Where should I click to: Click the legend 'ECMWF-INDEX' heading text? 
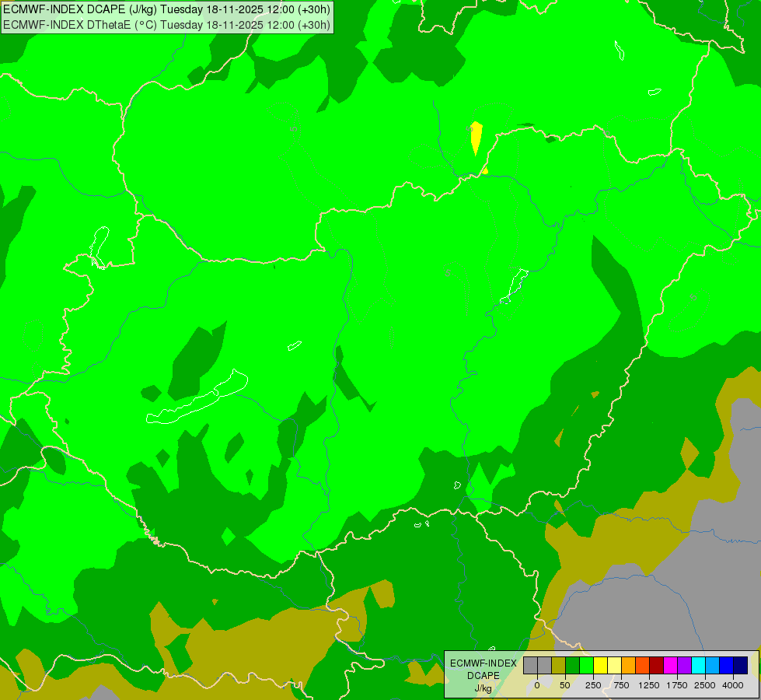[483, 663]
